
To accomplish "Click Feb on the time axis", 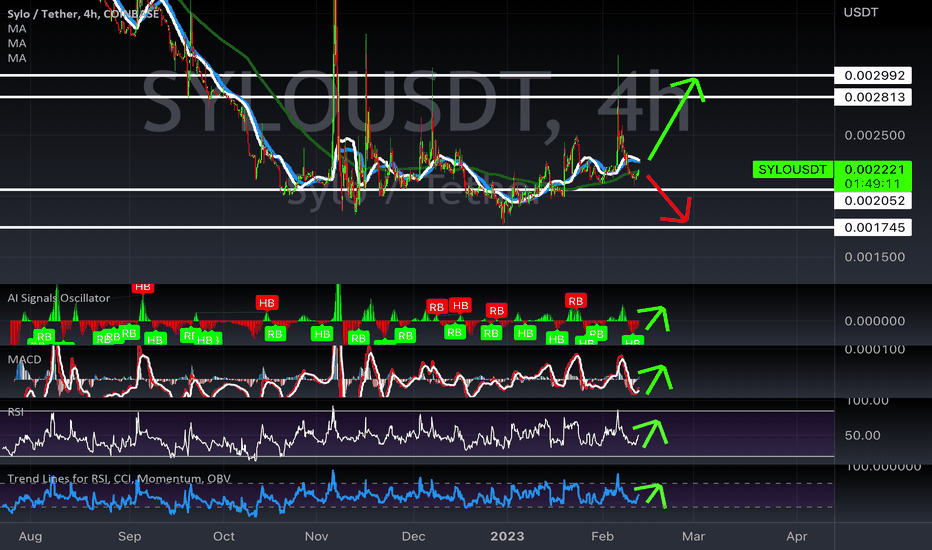I will click(602, 536).
